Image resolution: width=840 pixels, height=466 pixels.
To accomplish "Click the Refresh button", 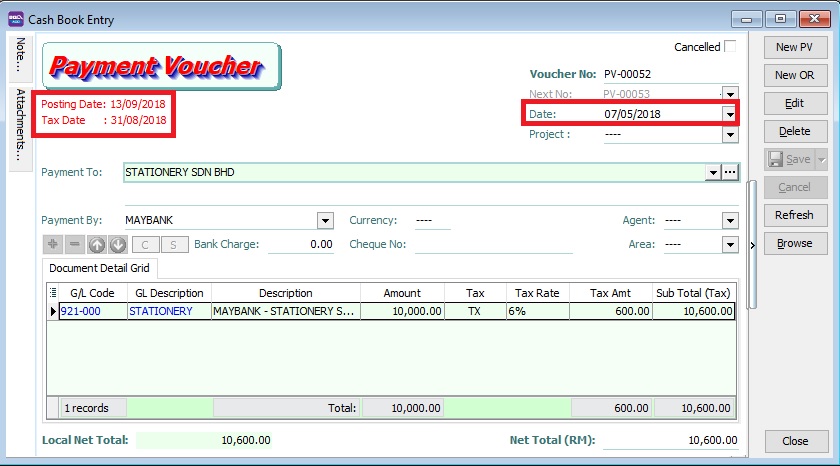I will click(x=795, y=215).
